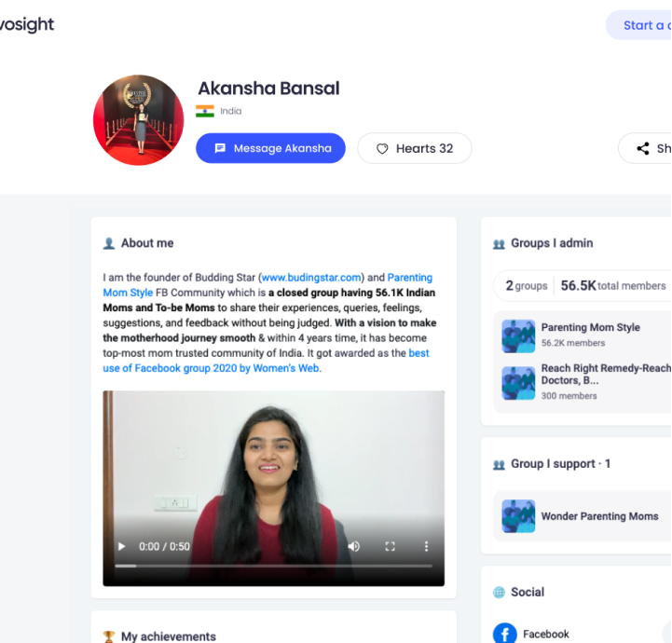Click the Parenting Mom Style group thumbnail
The height and width of the screenshot is (643, 672).
(518, 336)
